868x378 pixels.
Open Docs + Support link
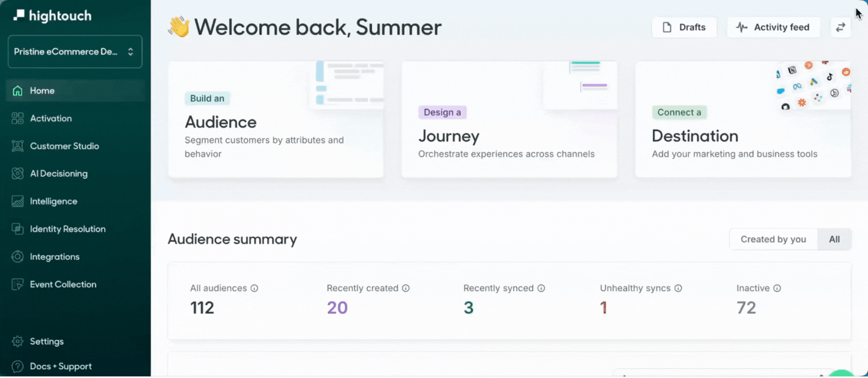point(60,366)
